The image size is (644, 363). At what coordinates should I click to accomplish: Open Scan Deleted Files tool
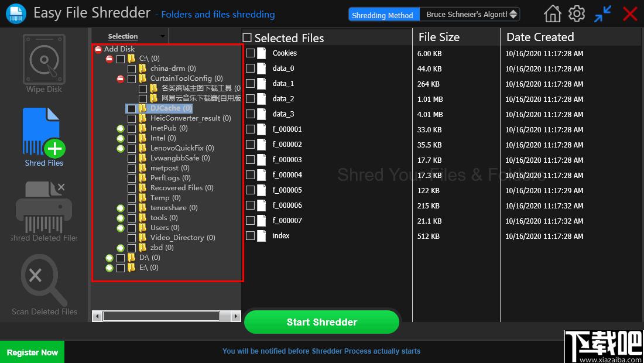(x=44, y=285)
